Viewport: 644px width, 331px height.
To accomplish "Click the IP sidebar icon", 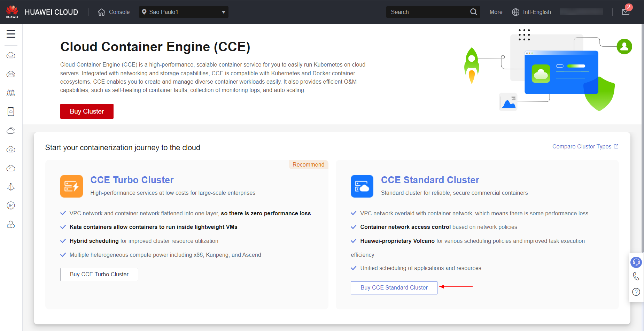I will pyautogui.click(x=11, y=206).
